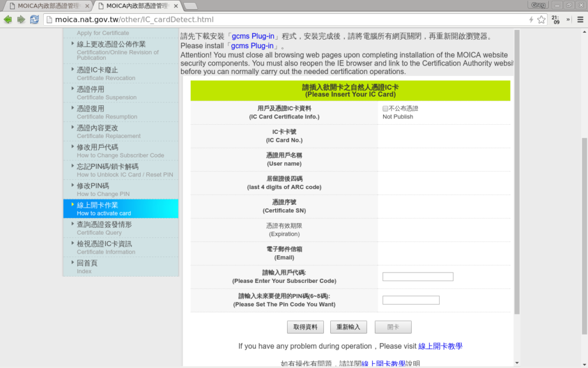588x368 pixels.
Task: Click arrow beside 憑證IC卡廢止
Action: point(72,69)
